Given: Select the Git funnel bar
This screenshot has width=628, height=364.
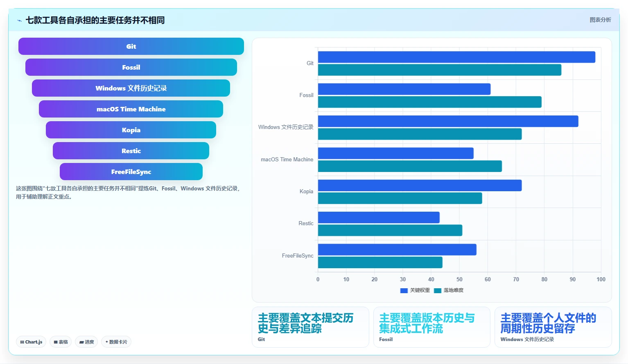Looking at the screenshot, I should 131,46.
